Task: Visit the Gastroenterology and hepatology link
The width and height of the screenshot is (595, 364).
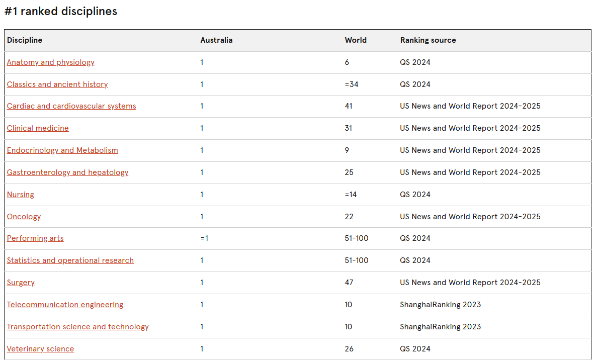Action: pyautogui.click(x=67, y=172)
